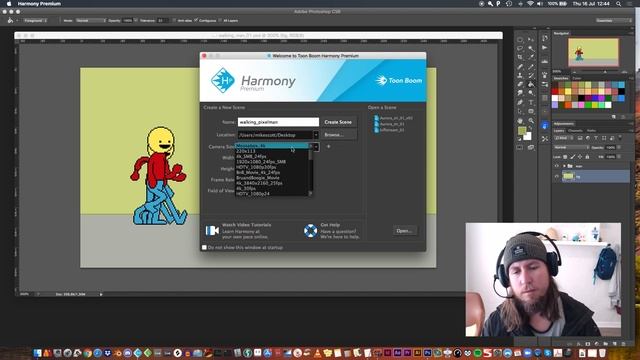
Task: Switch to the Channels tab
Action: pos(575,131)
